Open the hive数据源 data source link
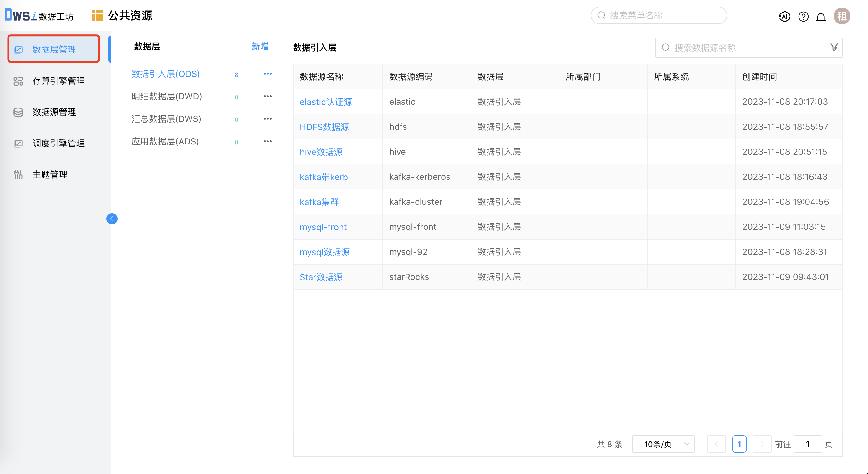 (321, 152)
